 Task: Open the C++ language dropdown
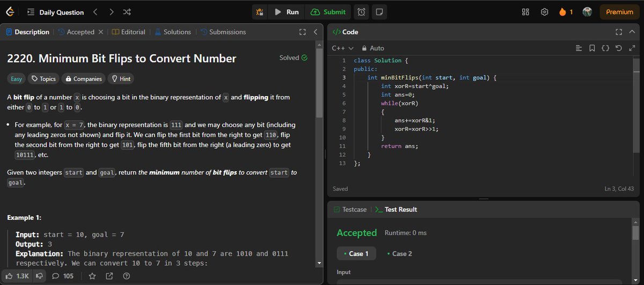343,48
